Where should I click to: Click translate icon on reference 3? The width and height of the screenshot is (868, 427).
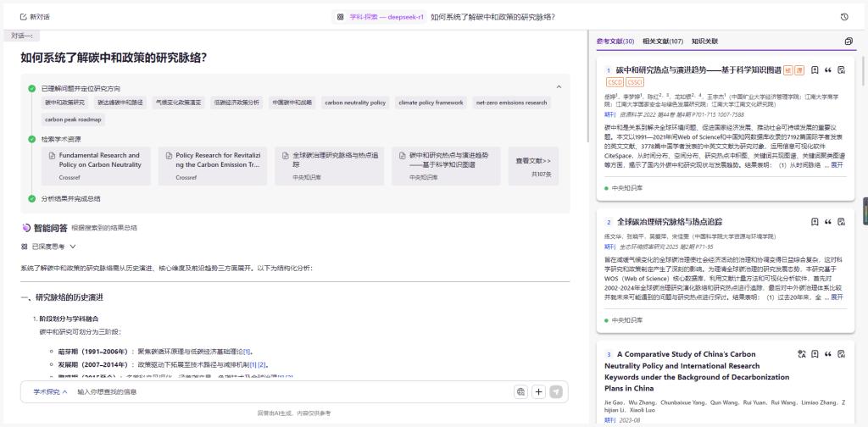(802, 354)
